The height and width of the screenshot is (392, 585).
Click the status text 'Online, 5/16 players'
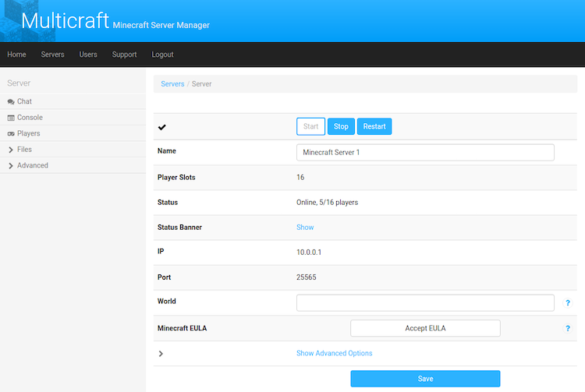click(x=327, y=203)
